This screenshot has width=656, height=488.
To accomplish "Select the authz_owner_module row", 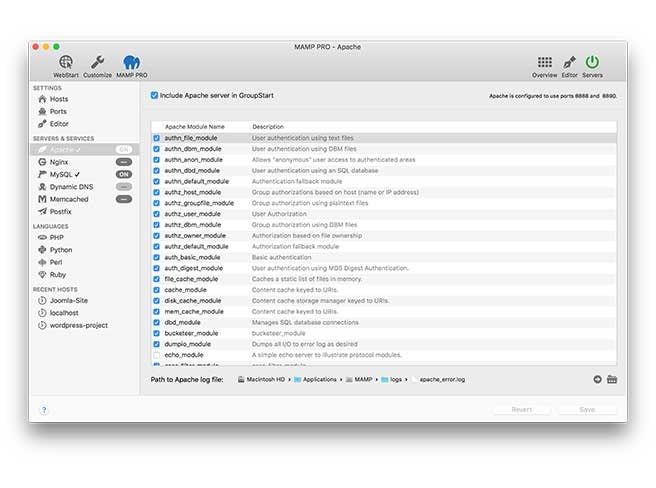I will 384,236.
